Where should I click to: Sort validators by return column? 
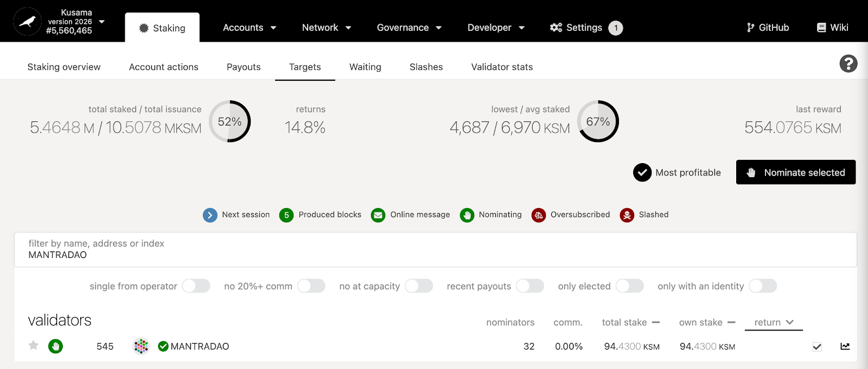click(x=774, y=322)
